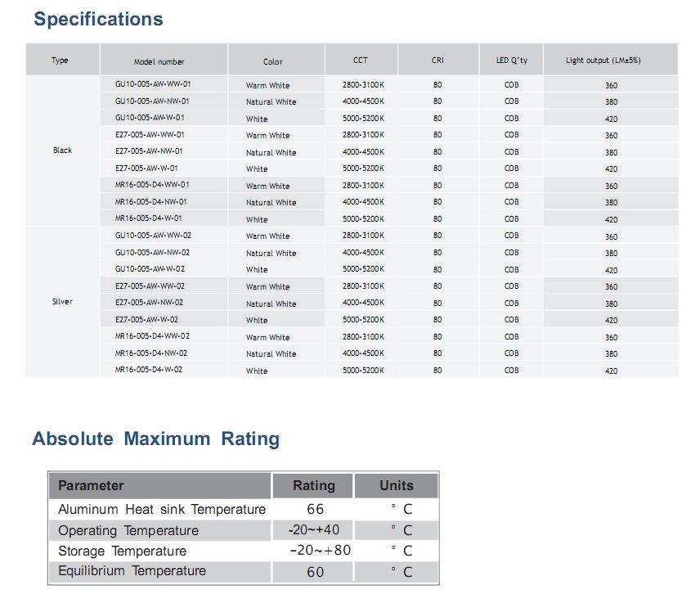The image size is (700, 594).
Task: Click the Absolute Maximum Rating heading
Action: click(155, 439)
